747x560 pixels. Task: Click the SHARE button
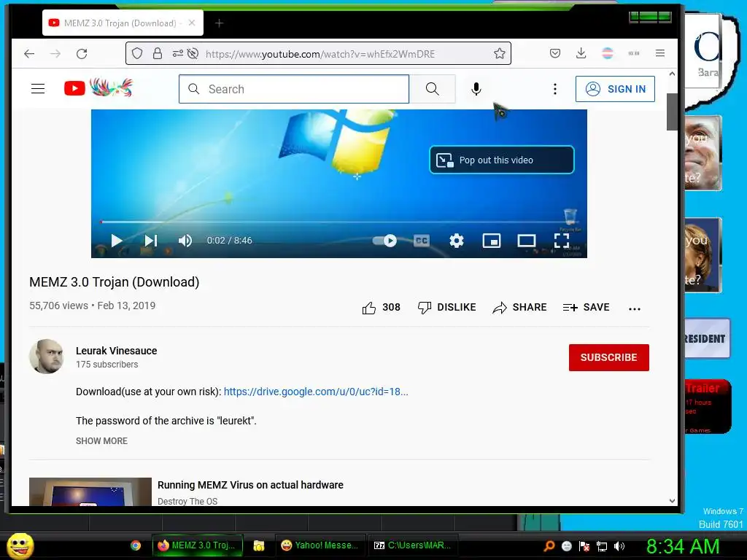click(x=519, y=308)
